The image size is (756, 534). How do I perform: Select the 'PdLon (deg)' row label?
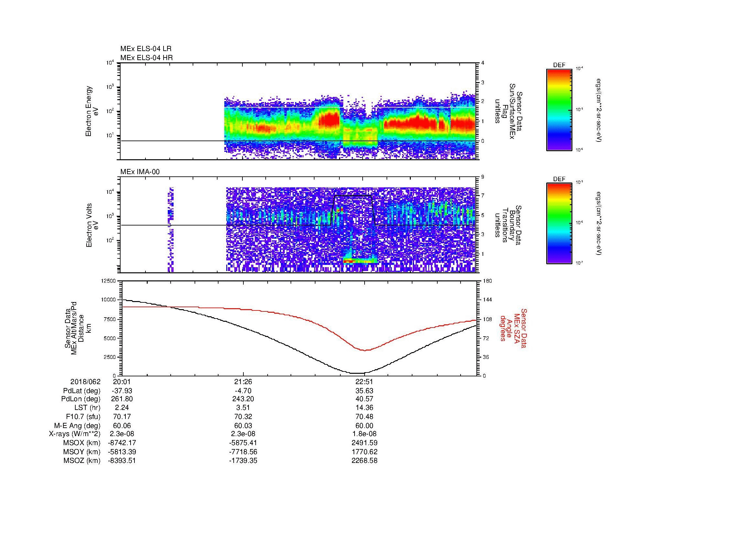point(81,399)
